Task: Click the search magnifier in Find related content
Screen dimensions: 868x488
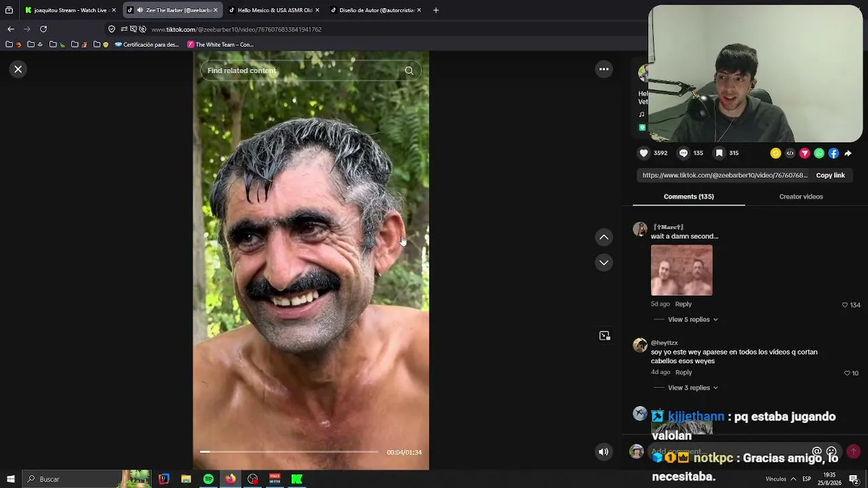Action: point(409,70)
